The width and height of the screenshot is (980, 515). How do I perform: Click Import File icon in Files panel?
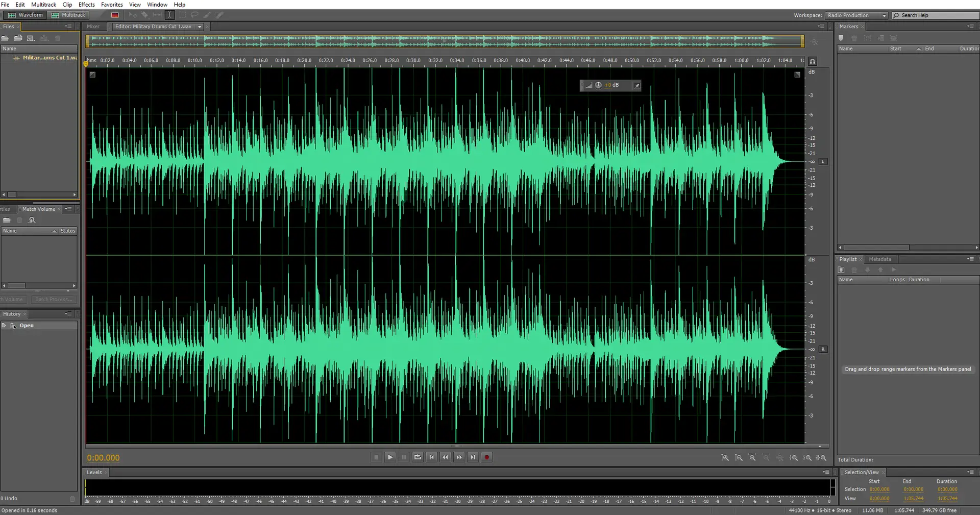[18, 38]
